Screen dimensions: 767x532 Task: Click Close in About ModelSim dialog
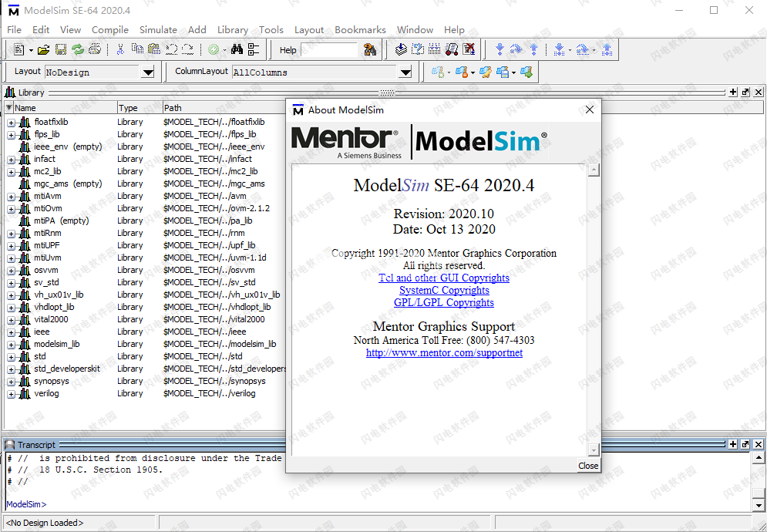(588, 466)
